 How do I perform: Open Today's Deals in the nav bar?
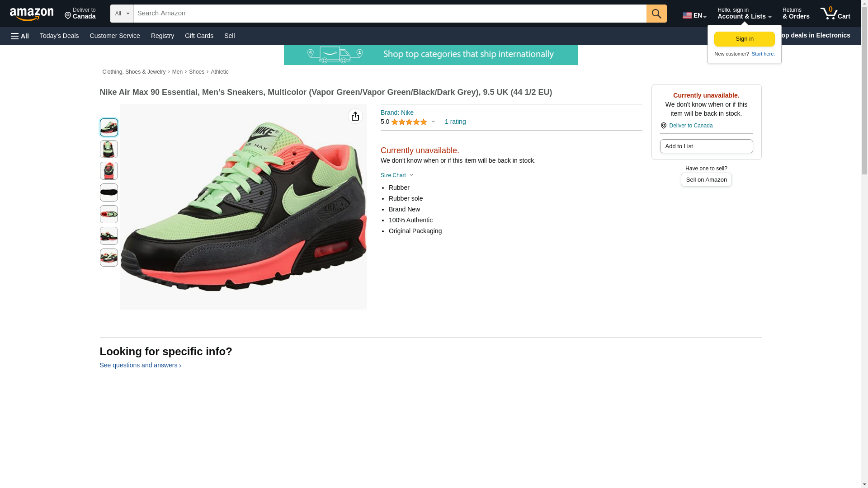pos(59,36)
